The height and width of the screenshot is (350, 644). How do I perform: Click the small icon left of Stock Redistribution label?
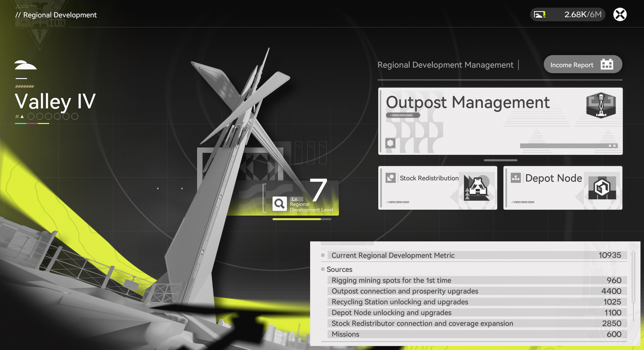(x=390, y=178)
